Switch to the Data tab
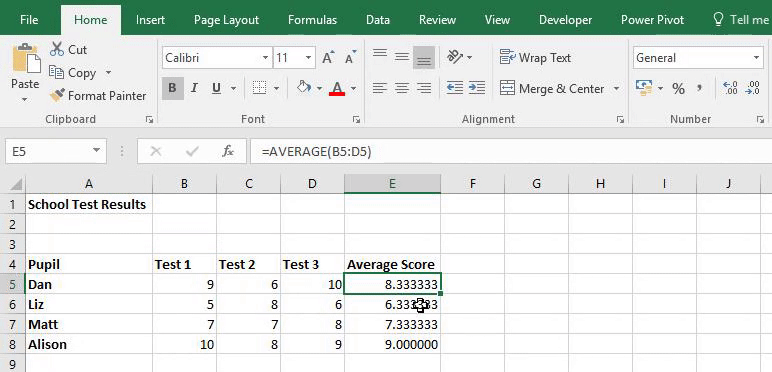The image size is (772, 372). [378, 20]
